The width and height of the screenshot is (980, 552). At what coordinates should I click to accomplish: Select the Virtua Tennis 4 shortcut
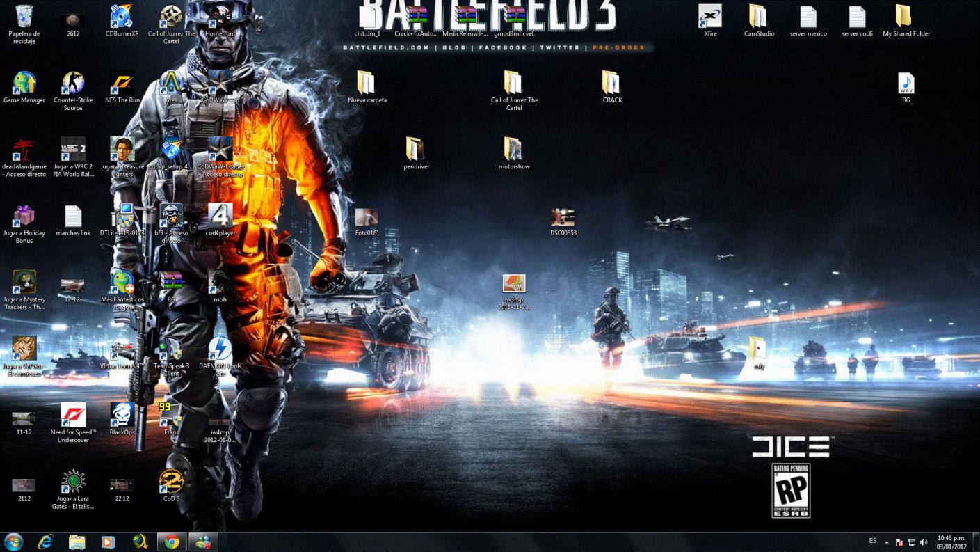click(x=122, y=348)
